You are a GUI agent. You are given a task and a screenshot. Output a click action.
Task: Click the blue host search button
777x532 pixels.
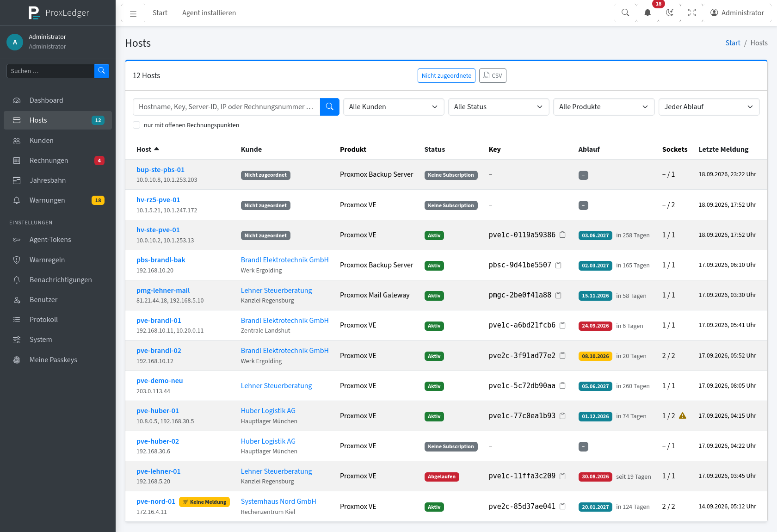(x=330, y=107)
